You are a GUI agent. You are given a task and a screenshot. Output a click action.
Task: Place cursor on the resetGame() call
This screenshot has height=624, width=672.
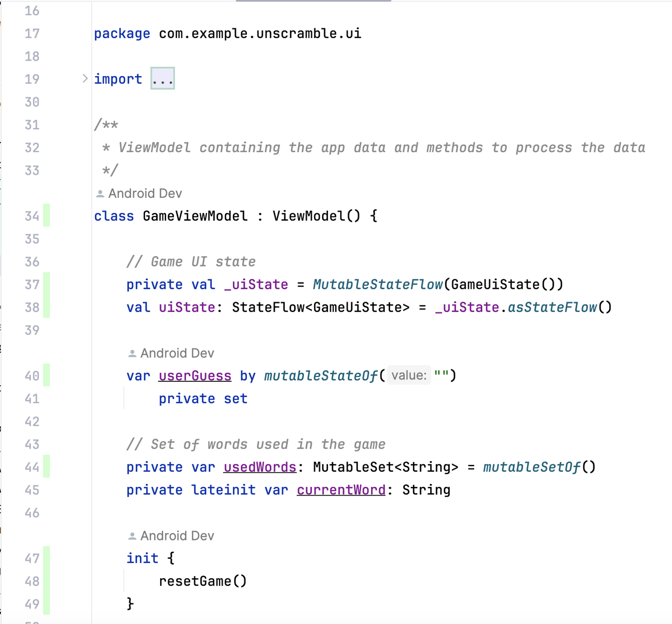point(202,581)
